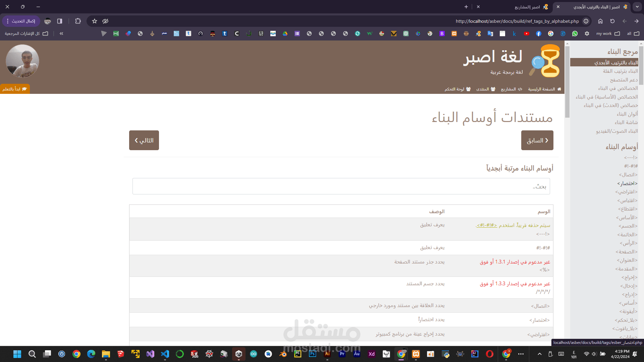Click the 'بحث..' search input field

341,186
